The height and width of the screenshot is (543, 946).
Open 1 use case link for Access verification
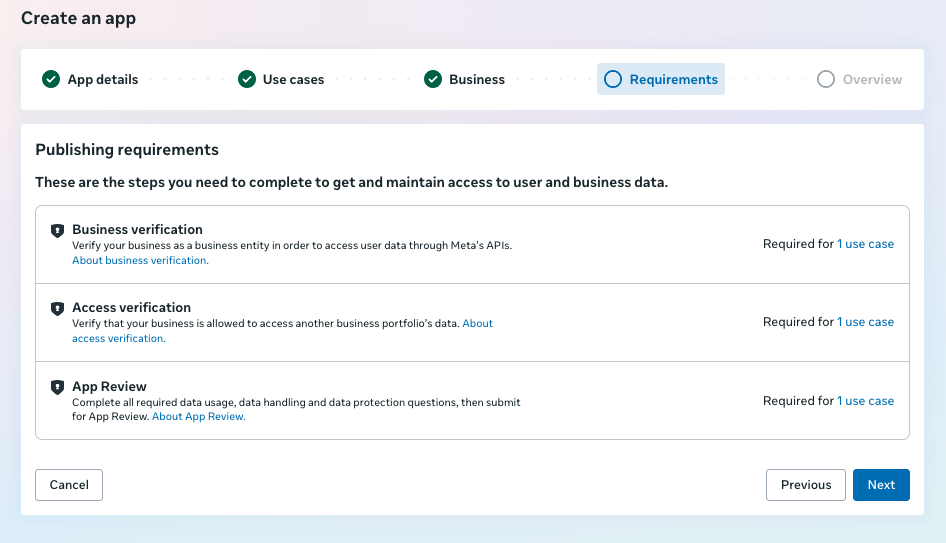coord(865,322)
